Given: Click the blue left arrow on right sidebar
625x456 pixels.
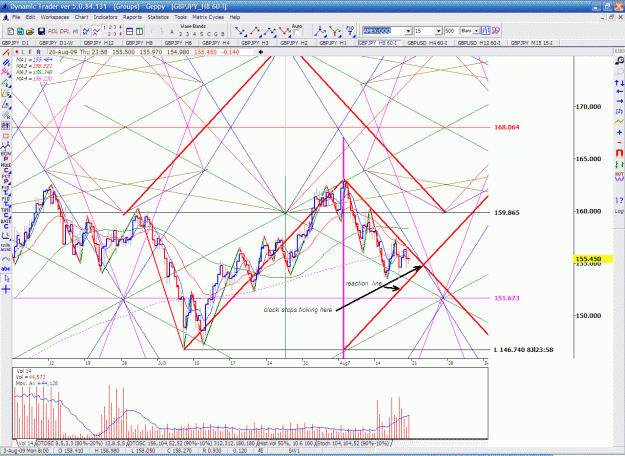Looking at the screenshot, I should coord(619,92).
